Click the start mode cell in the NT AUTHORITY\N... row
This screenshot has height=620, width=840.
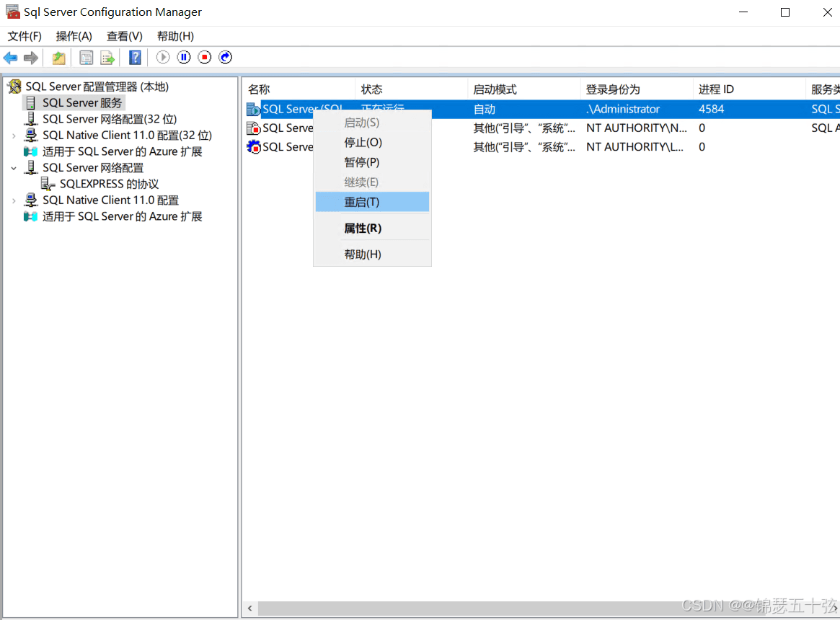524,128
